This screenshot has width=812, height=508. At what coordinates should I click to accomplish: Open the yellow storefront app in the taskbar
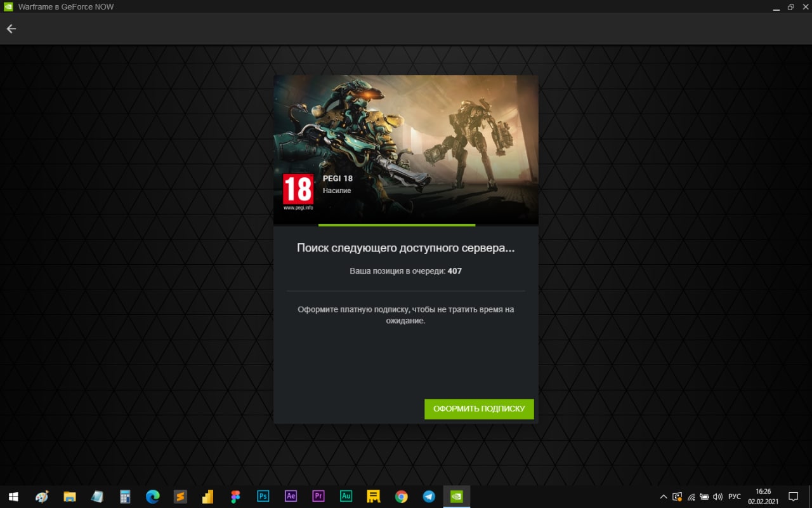[x=374, y=497]
